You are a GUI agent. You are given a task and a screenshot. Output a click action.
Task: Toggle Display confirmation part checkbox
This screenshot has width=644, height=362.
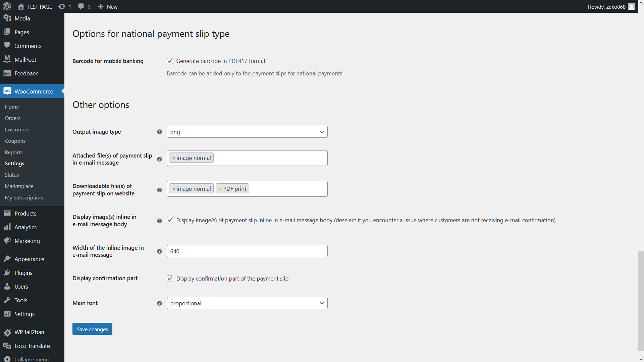tap(170, 279)
